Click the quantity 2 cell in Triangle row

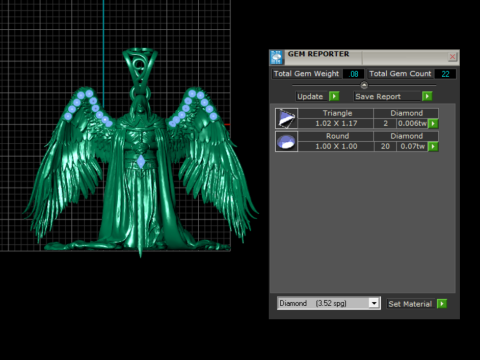(x=385, y=123)
